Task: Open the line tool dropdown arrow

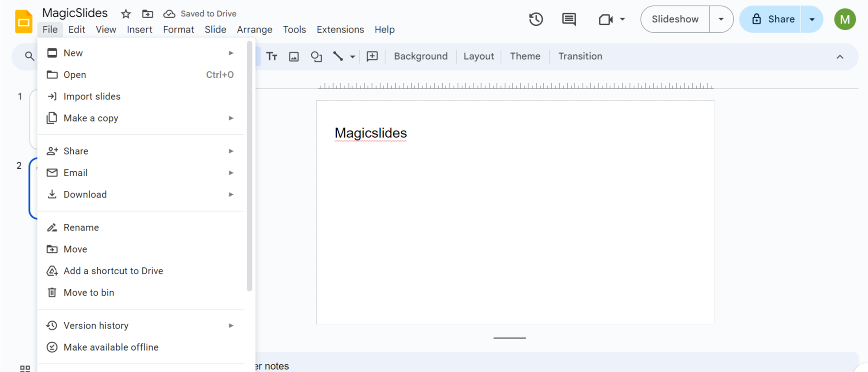Action: point(352,57)
